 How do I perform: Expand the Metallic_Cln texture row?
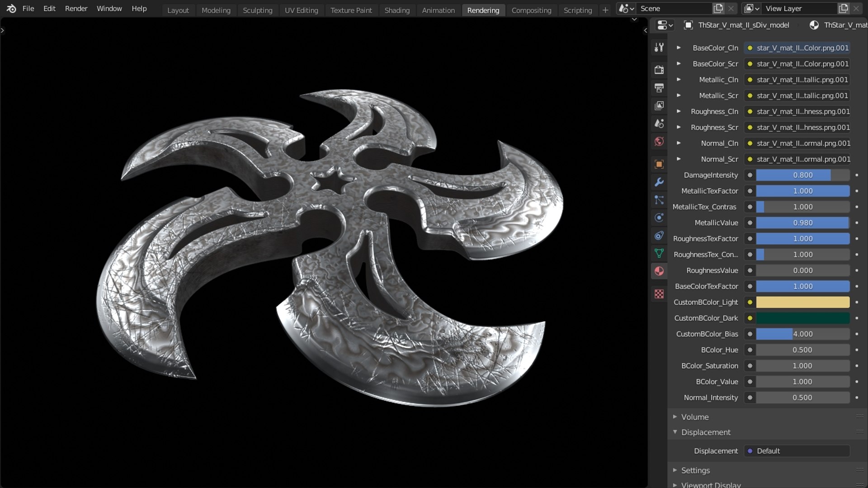click(679, 79)
